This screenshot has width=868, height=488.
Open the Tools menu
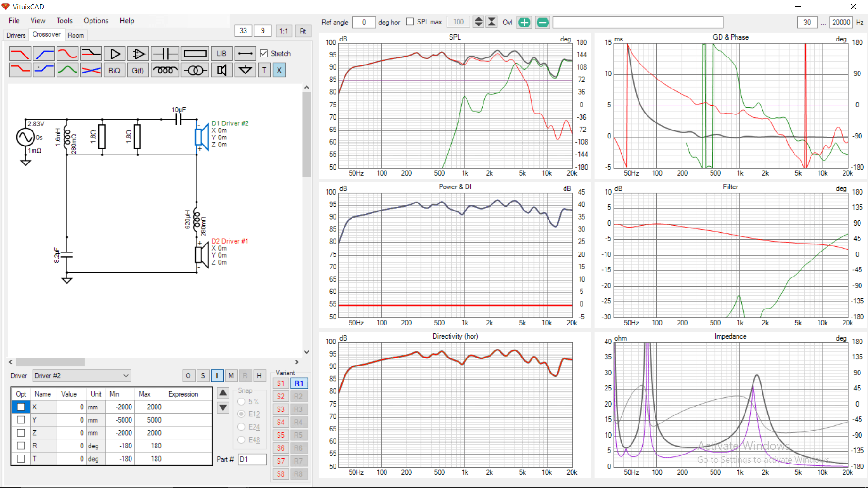65,21
